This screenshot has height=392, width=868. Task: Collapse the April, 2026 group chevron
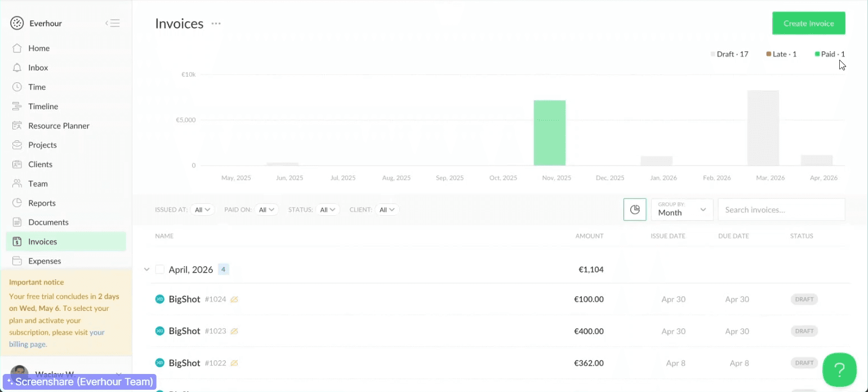[146, 270]
